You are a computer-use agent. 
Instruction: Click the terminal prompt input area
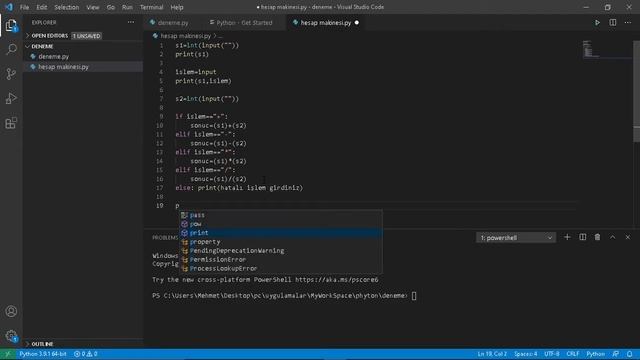tap(414, 296)
